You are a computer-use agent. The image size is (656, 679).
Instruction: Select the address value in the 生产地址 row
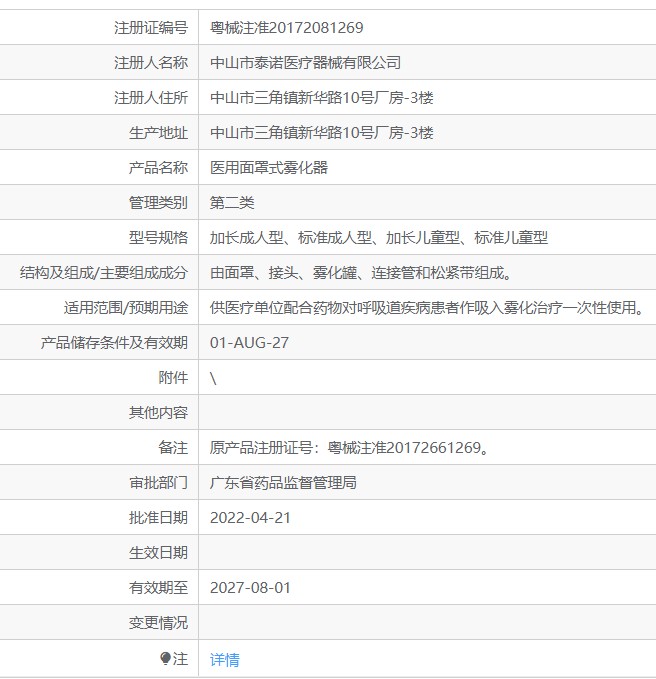[x=321, y=133]
